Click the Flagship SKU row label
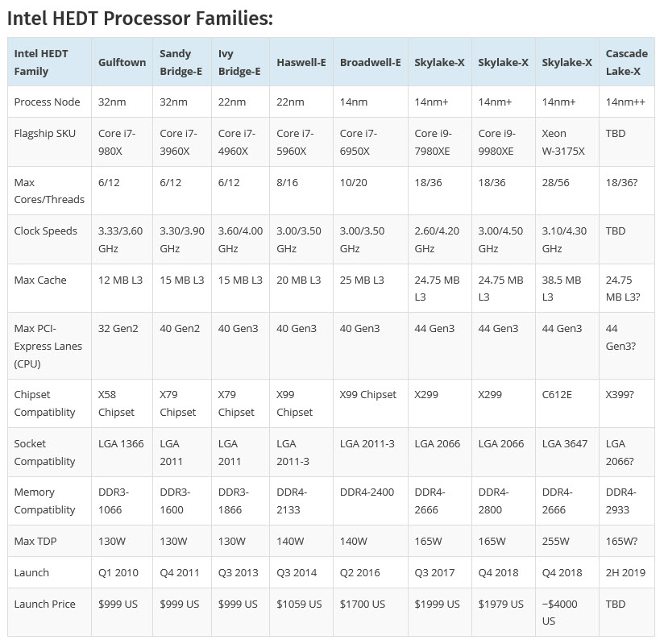Viewport: 664px width, 644px height. click(x=45, y=133)
